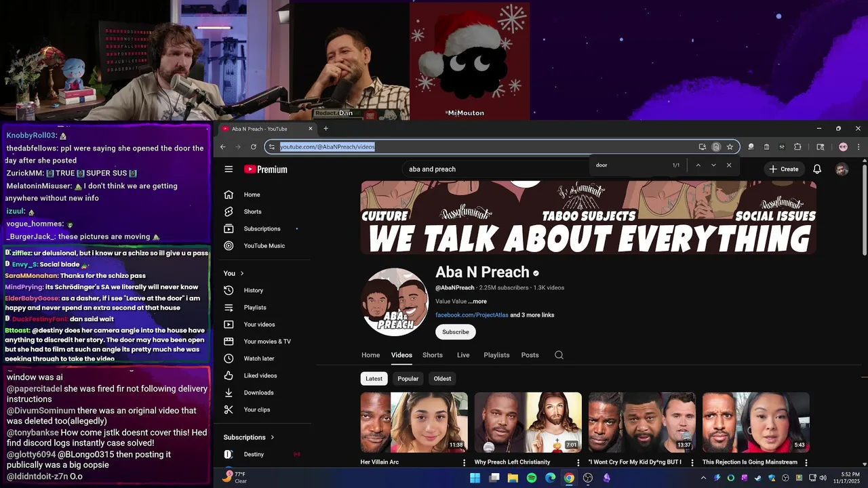The width and height of the screenshot is (868, 488).
Task: Open options for I Wont Cry video
Action: click(692, 462)
